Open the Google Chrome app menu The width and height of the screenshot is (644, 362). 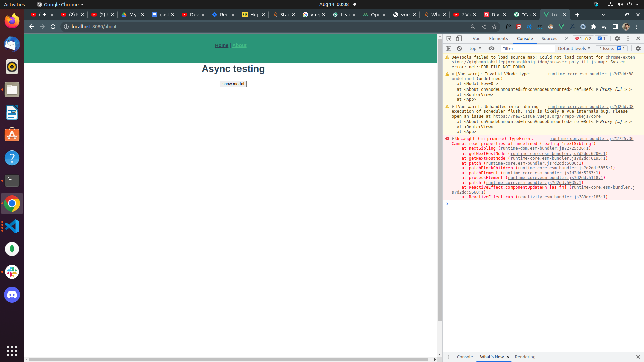point(60,4)
